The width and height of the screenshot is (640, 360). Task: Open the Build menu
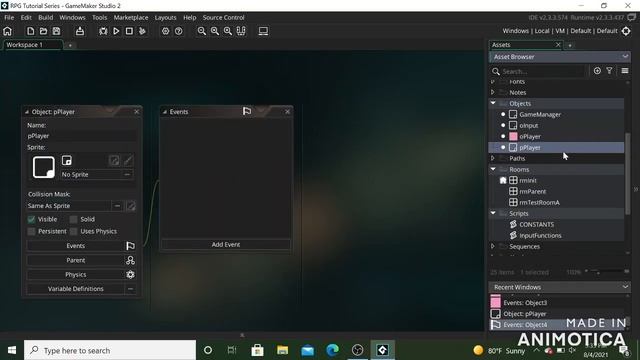(46, 18)
